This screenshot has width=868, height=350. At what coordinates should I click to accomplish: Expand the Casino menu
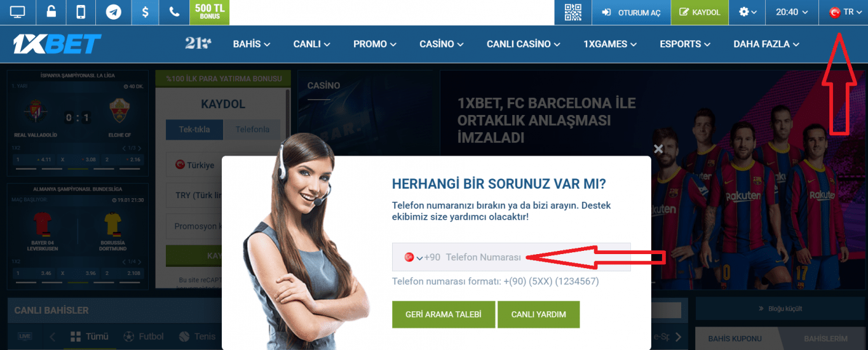point(442,44)
